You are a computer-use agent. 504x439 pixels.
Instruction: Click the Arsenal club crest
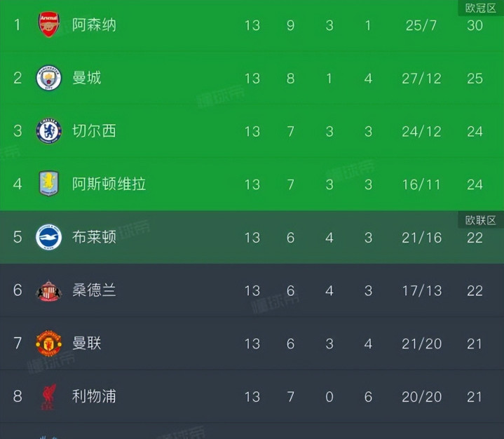[x=49, y=25]
